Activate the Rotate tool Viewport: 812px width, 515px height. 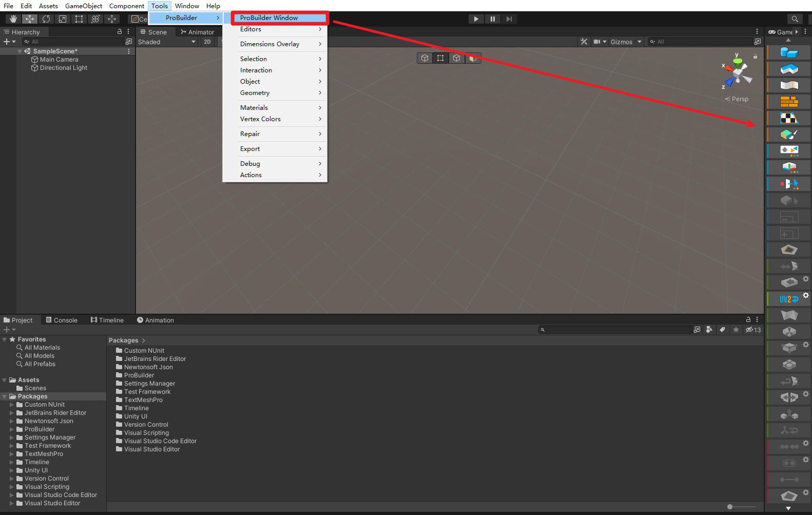46,19
